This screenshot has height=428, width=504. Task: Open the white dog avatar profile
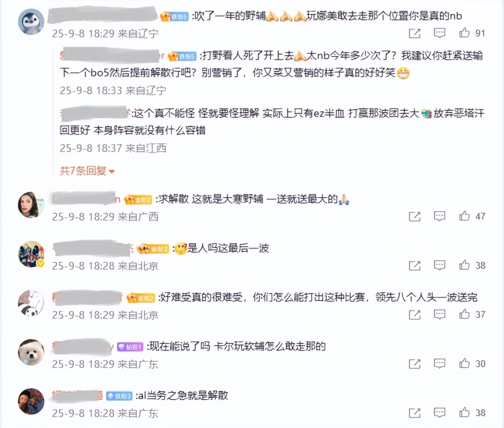pos(31,352)
